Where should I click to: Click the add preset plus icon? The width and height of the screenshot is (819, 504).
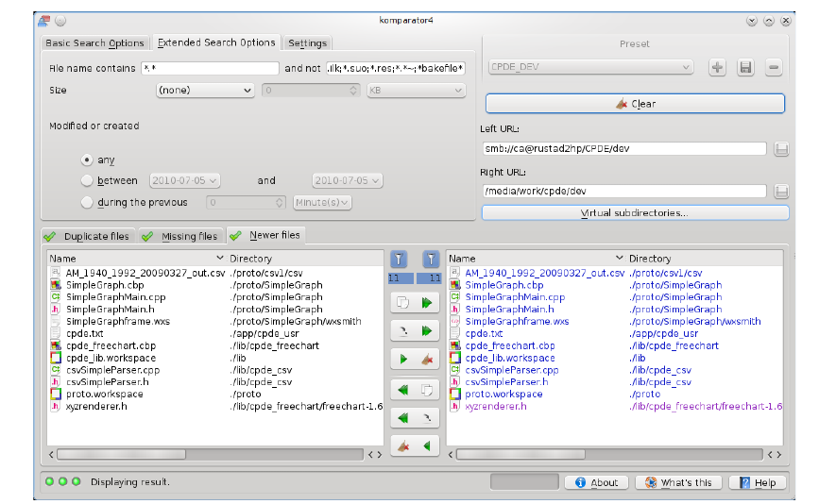pos(717,67)
